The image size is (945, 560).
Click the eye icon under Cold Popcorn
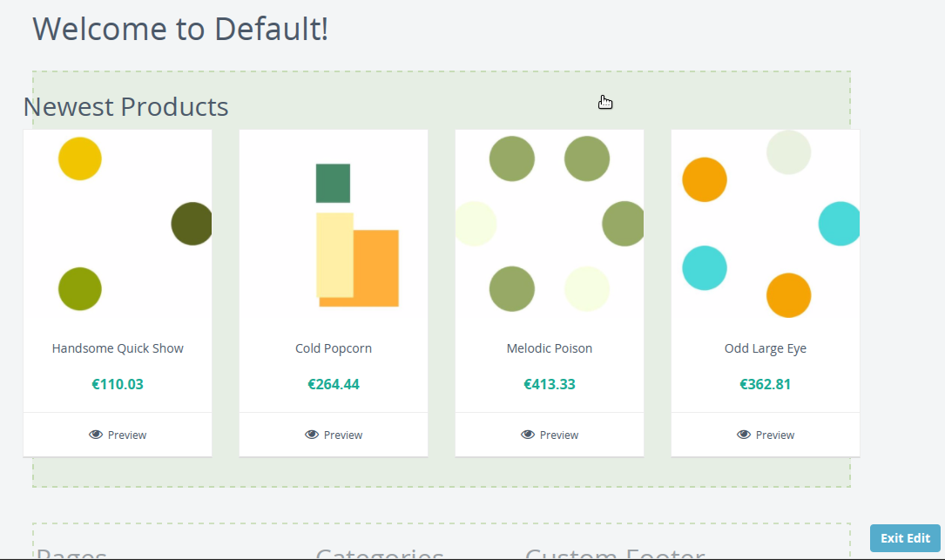tap(312, 435)
